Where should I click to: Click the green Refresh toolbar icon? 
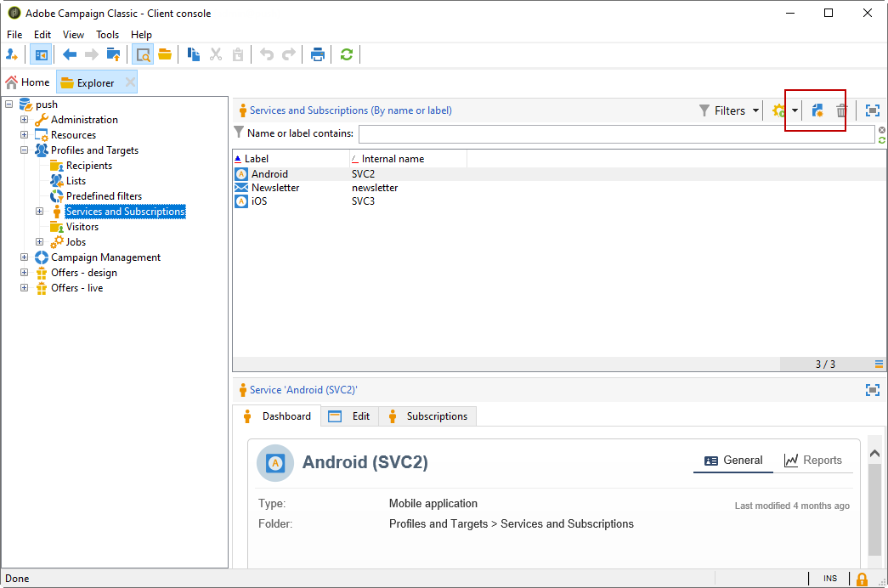(x=347, y=55)
